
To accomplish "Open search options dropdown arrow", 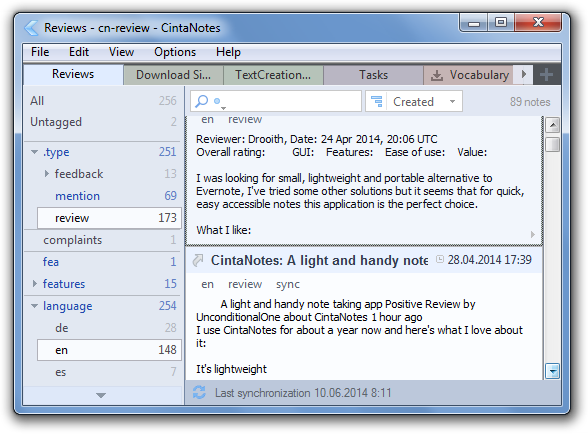I will pos(224,108).
